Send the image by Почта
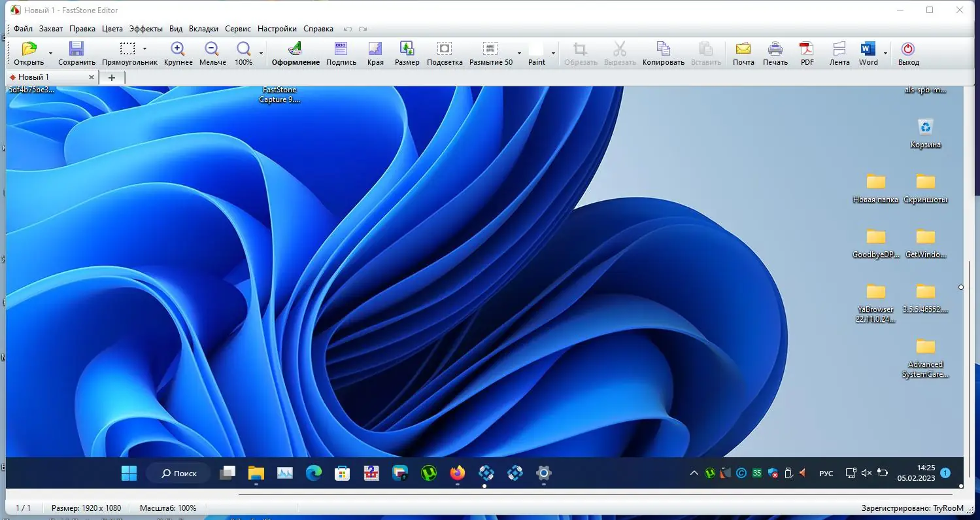 click(743, 49)
